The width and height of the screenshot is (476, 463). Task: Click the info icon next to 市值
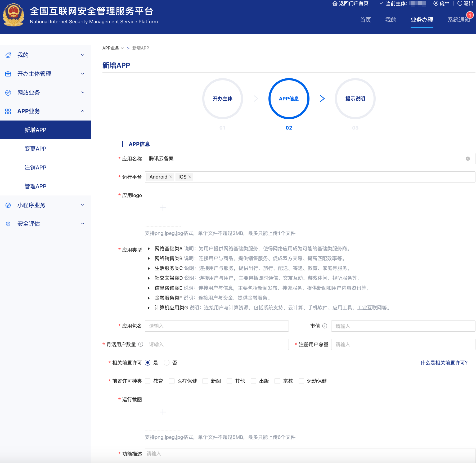click(325, 326)
